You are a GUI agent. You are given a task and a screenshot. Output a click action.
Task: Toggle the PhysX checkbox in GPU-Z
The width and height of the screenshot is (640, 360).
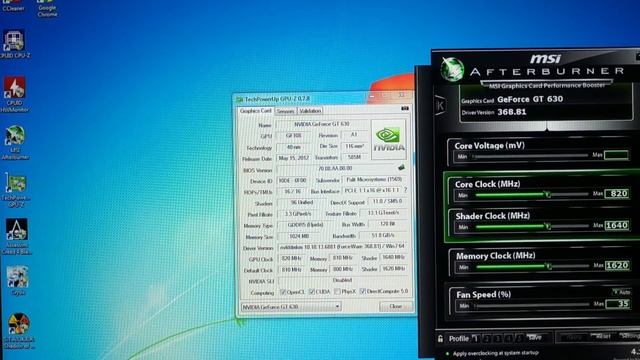pos(337,291)
